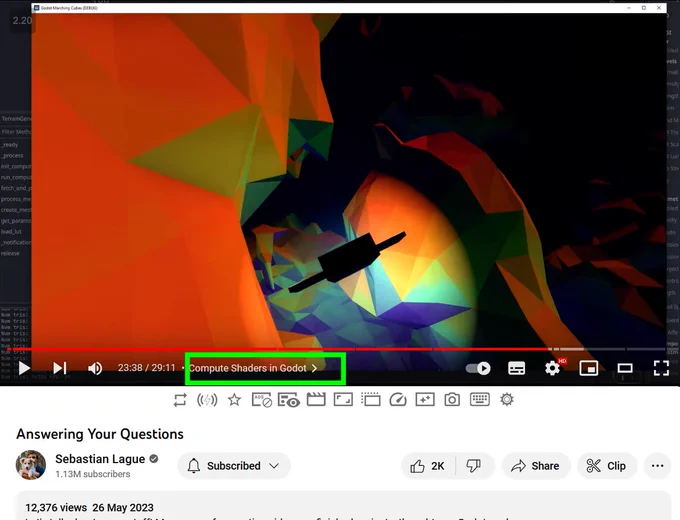This screenshot has height=520, width=680.
Task: Enter full screen mode
Action: tap(661, 368)
